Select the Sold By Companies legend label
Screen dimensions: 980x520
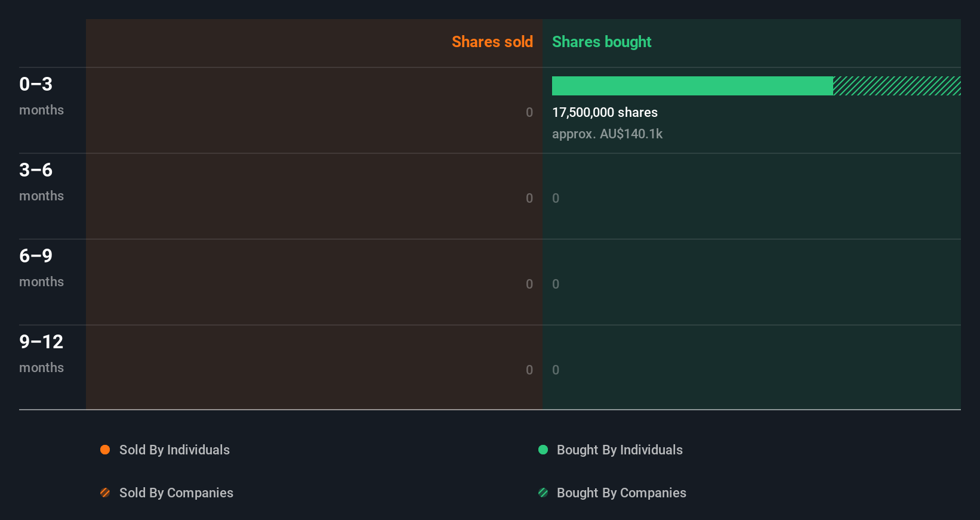(x=176, y=493)
